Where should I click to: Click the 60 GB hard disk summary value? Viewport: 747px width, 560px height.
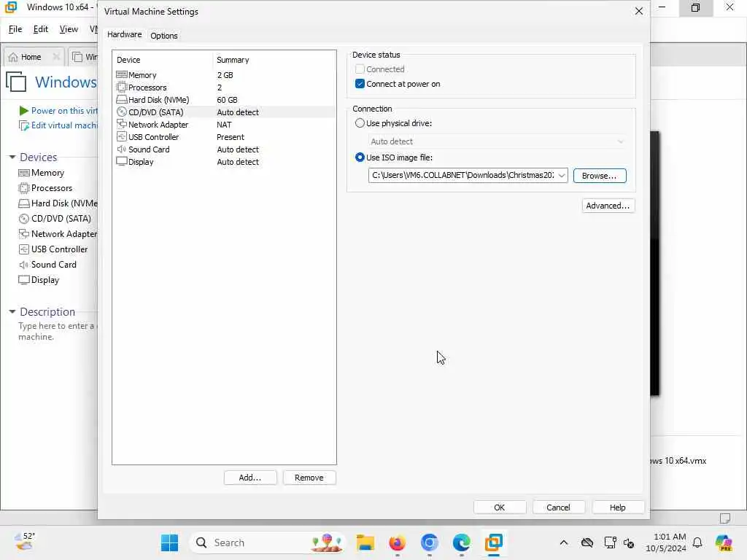click(228, 100)
